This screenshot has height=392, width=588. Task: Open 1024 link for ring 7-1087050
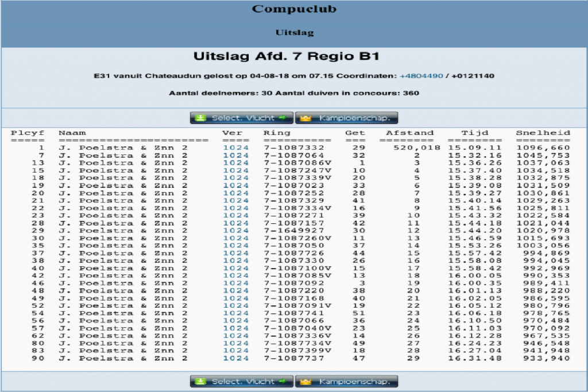point(235,246)
